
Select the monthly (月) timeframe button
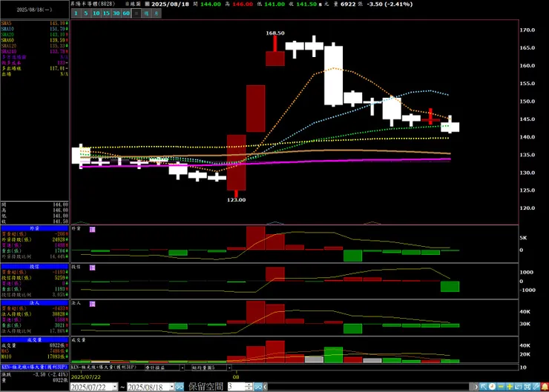(x=156, y=13)
